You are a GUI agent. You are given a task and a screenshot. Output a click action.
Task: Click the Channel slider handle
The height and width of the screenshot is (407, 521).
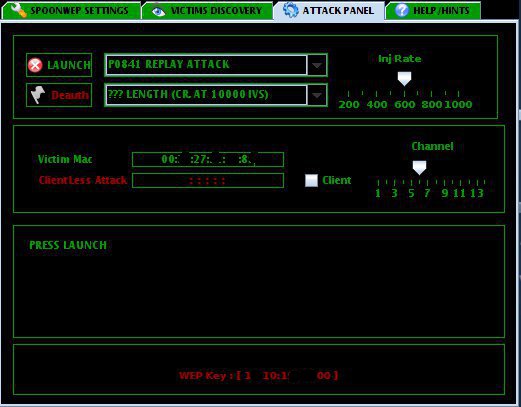[419, 168]
